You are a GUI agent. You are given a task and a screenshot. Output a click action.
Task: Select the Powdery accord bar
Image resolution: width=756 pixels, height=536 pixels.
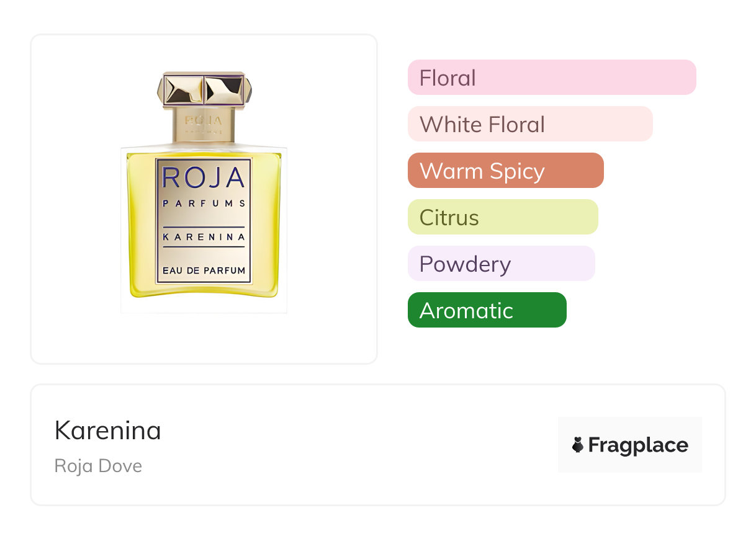tap(501, 264)
